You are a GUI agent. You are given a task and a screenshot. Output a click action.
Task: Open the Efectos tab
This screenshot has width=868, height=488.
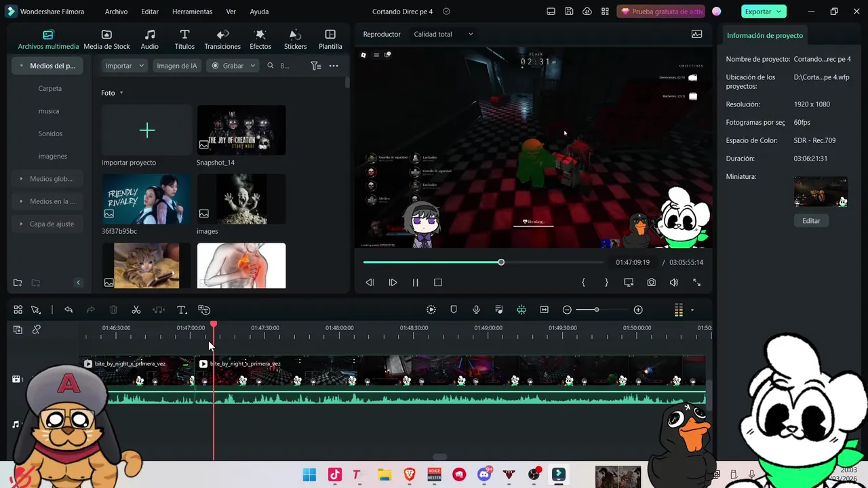(x=260, y=40)
